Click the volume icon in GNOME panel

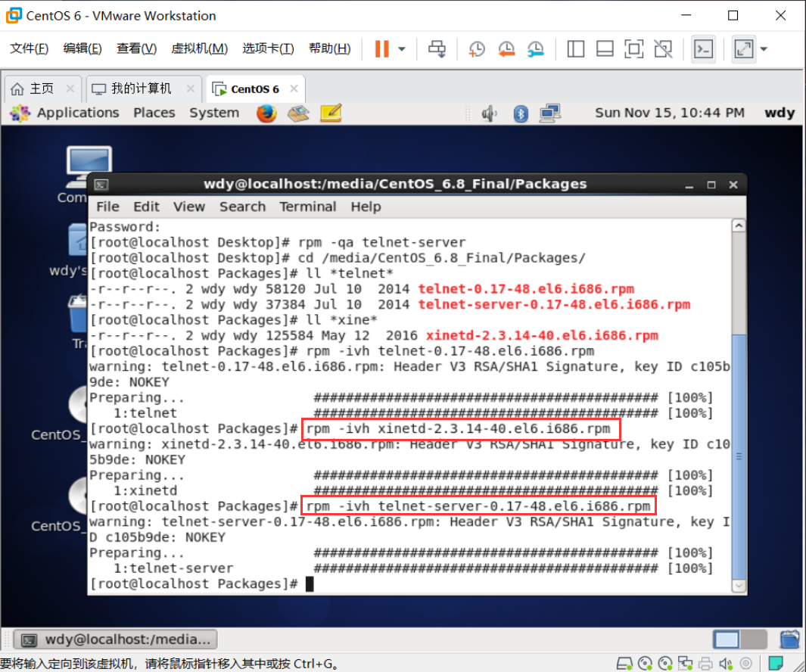(x=490, y=113)
